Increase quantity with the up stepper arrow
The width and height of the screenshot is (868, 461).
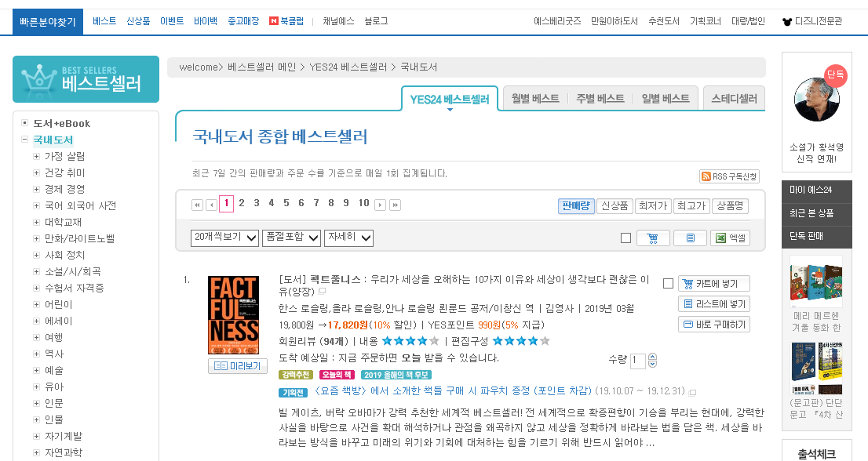[653, 357]
